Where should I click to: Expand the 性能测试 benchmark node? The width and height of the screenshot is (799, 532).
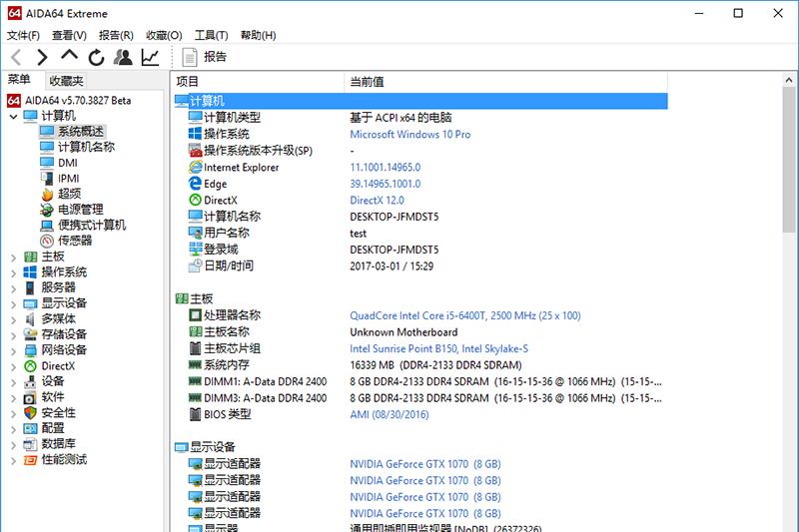click(13, 460)
